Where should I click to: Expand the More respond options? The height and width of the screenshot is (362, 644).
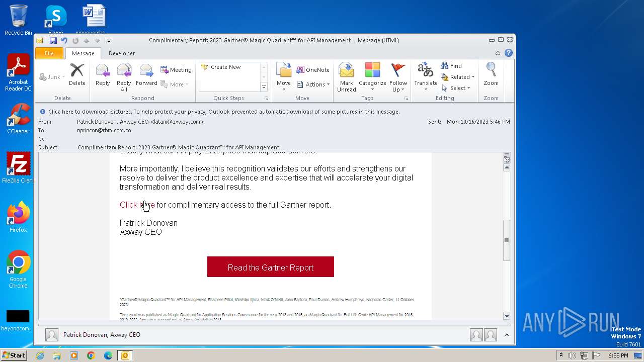[174, 84]
